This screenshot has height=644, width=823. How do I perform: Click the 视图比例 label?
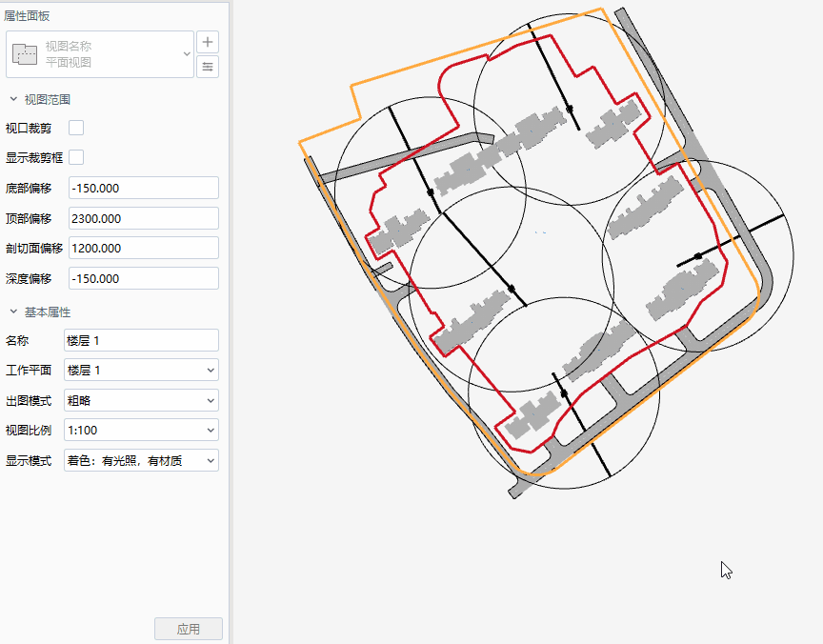coord(29,431)
